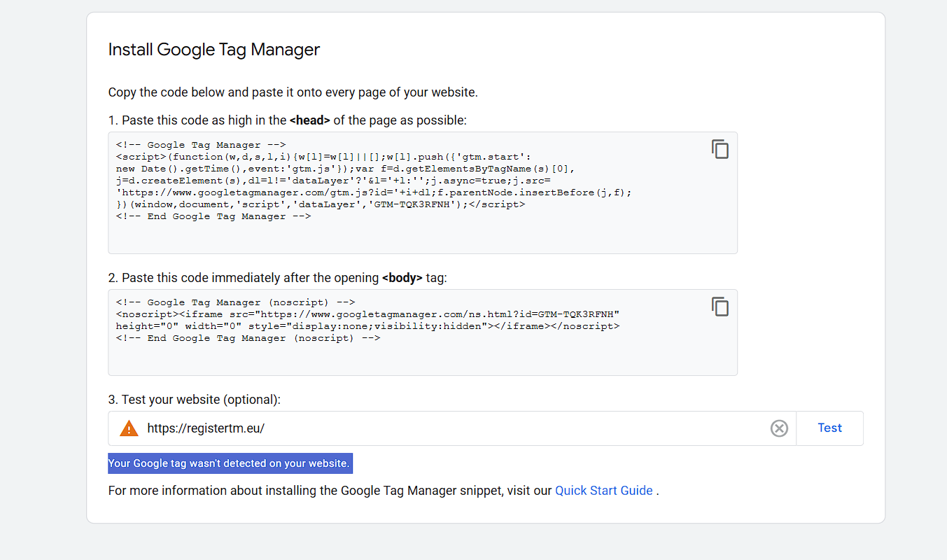Click the 'height="0" width="0"' iframe line
Viewport: 947px width, 560px height.
[x=368, y=326]
